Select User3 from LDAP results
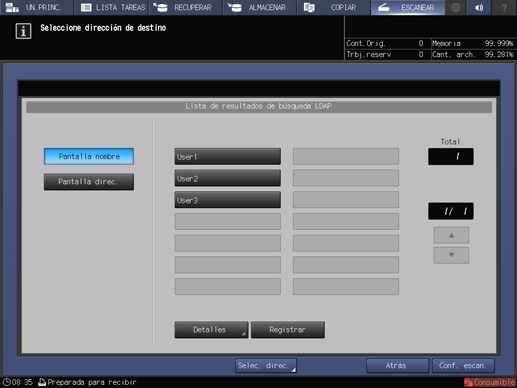Viewport: 517px width, 388px height. [228, 200]
